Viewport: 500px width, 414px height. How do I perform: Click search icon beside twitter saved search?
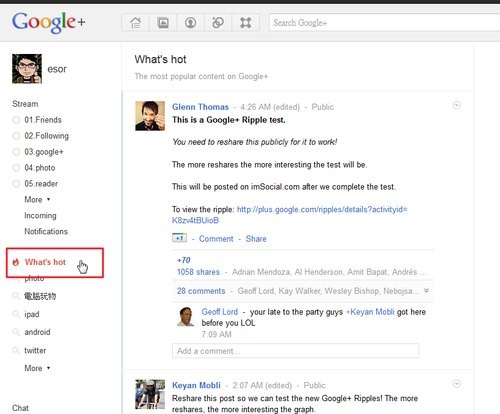16,350
